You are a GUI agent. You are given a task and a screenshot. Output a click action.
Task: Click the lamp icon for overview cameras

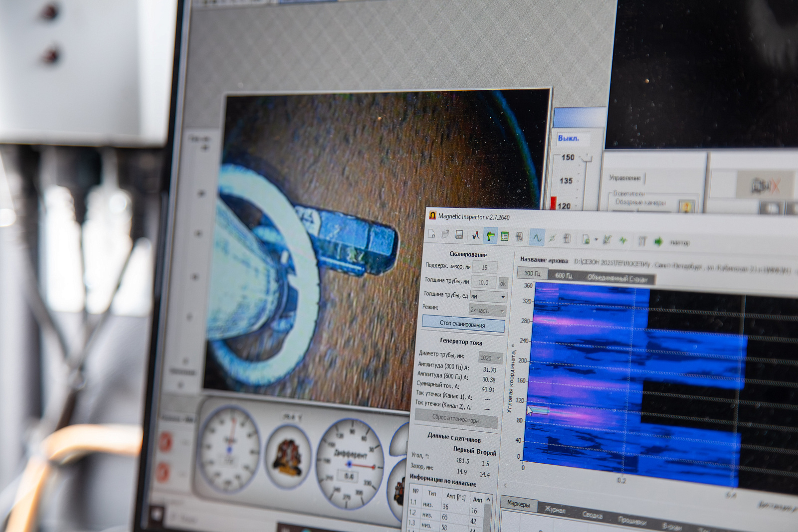point(687,206)
